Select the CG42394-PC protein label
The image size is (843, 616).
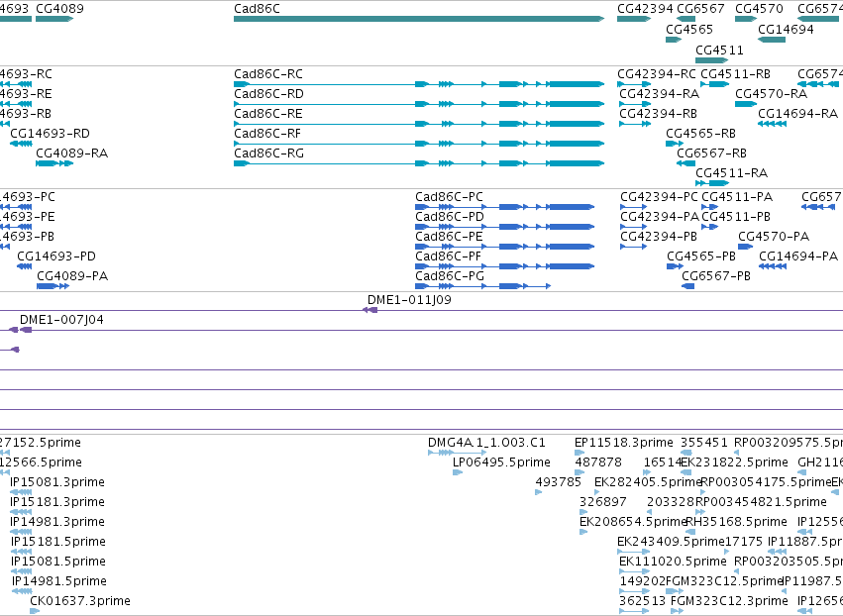[x=659, y=197]
